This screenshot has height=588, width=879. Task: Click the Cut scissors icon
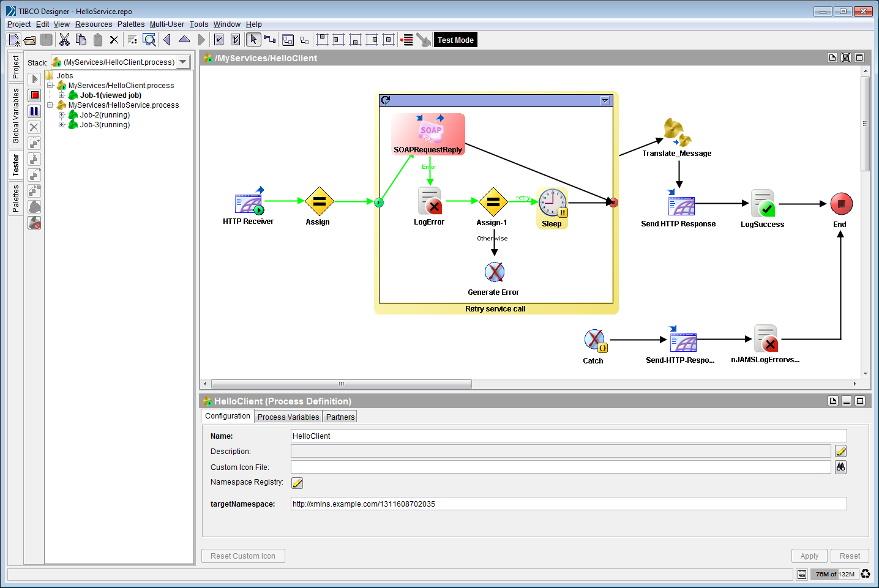tap(64, 40)
